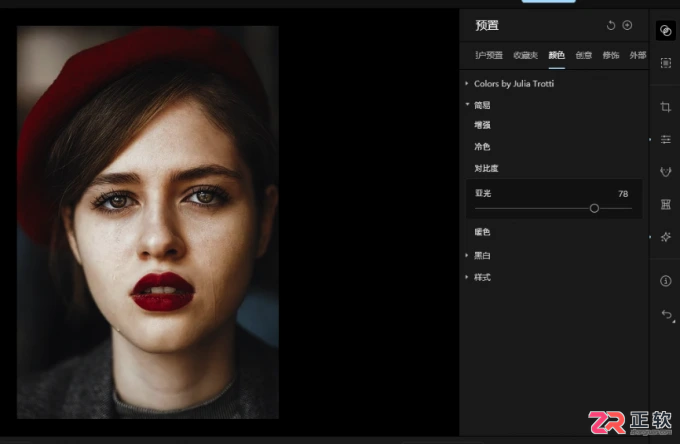Open the portrait face tool icon
This screenshot has width=680, height=444.
[666, 172]
